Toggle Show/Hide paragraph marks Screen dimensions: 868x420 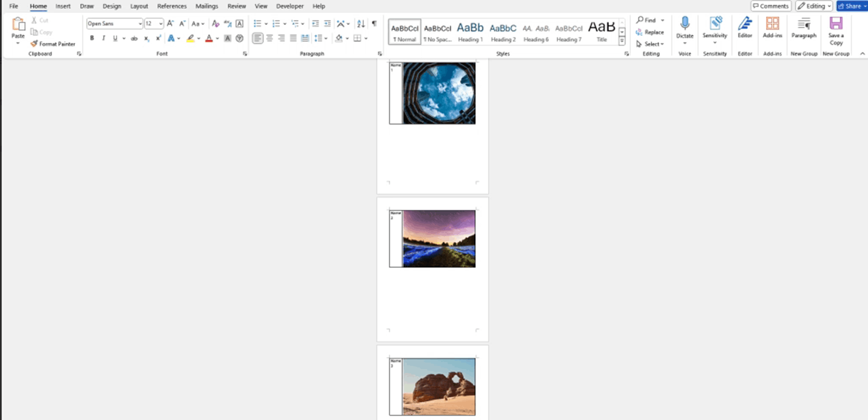374,23
